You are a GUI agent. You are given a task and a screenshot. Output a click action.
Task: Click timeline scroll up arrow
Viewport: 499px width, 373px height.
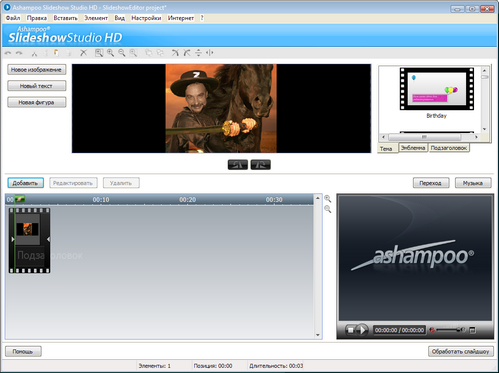[x=318, y=198]
